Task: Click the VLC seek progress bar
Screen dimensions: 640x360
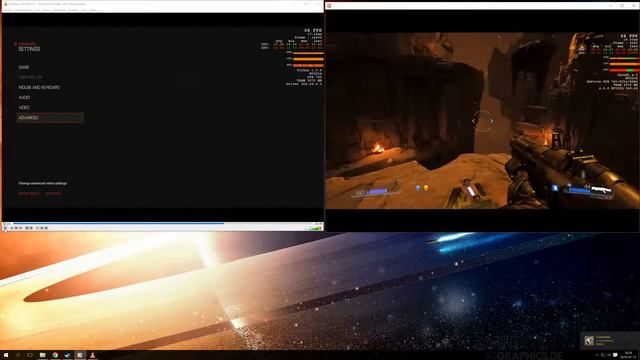Action: pos(162,223)
